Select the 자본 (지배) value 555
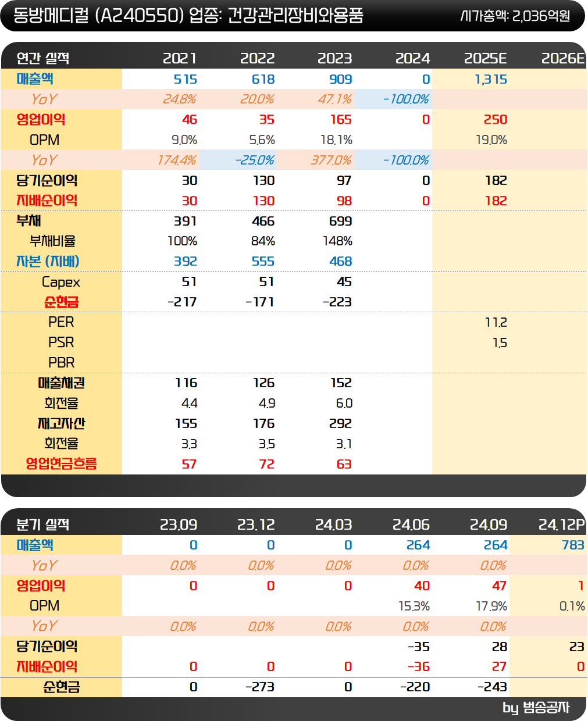Screen dimensions: 588x721 point(263,262)
